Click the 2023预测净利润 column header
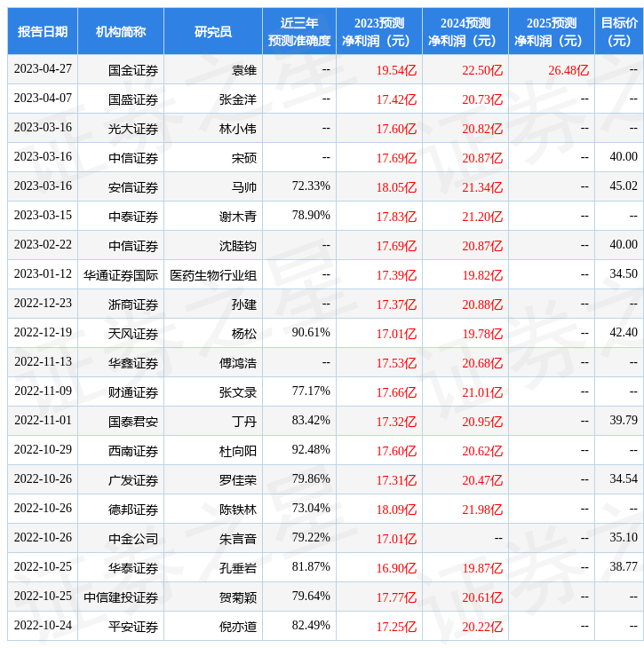 379,31
